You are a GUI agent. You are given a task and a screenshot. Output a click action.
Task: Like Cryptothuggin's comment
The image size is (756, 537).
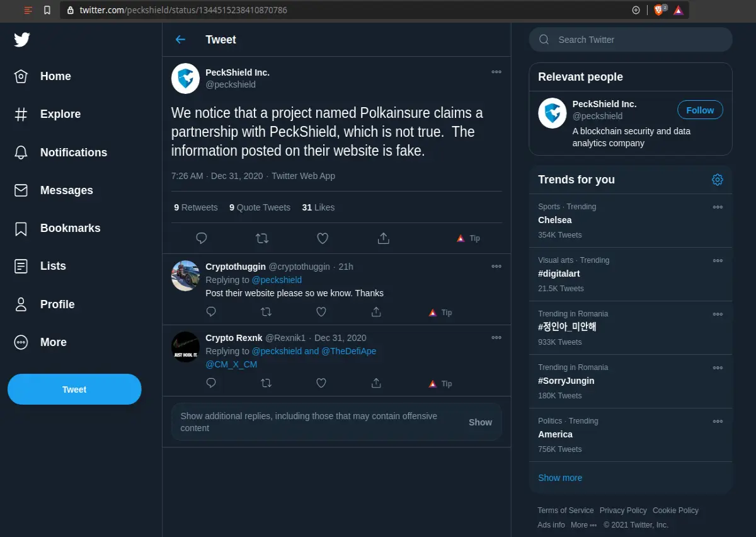tap(321, 312)
